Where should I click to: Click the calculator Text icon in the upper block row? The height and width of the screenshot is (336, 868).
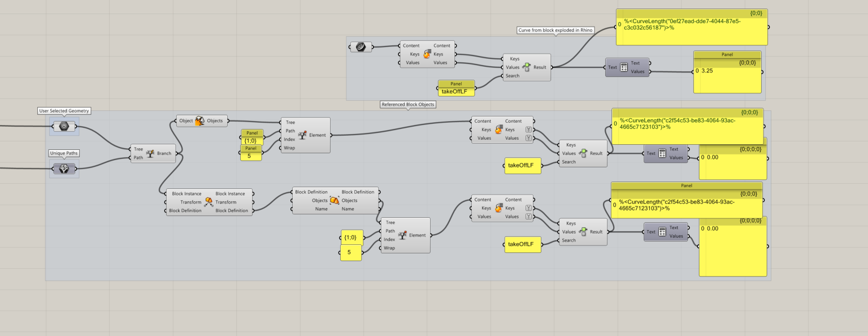coord(662,153)
